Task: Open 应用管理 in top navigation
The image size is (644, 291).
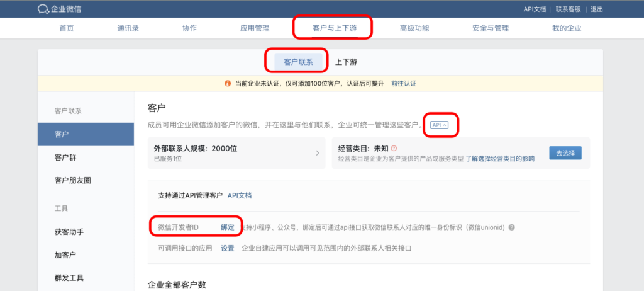Action: 255,28
